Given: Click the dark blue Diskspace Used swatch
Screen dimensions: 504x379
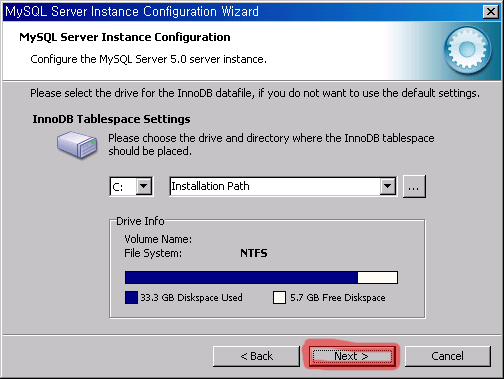Looking at the screenshot, I should tap(131, 297).
